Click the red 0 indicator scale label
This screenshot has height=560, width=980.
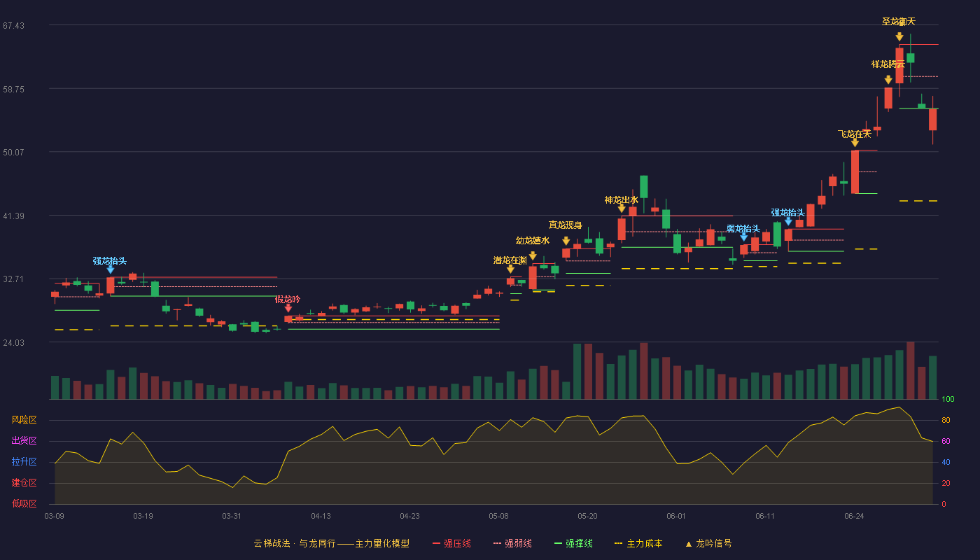tap(944, 504)
